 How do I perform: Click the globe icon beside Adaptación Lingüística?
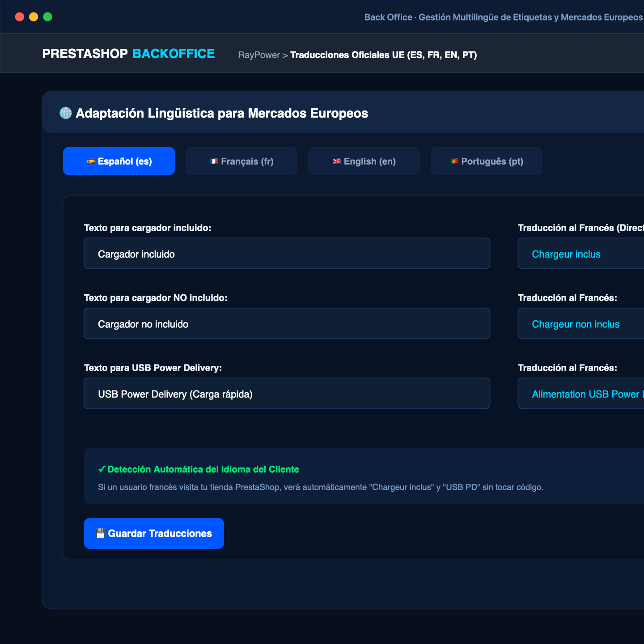(x=66, y=113)
